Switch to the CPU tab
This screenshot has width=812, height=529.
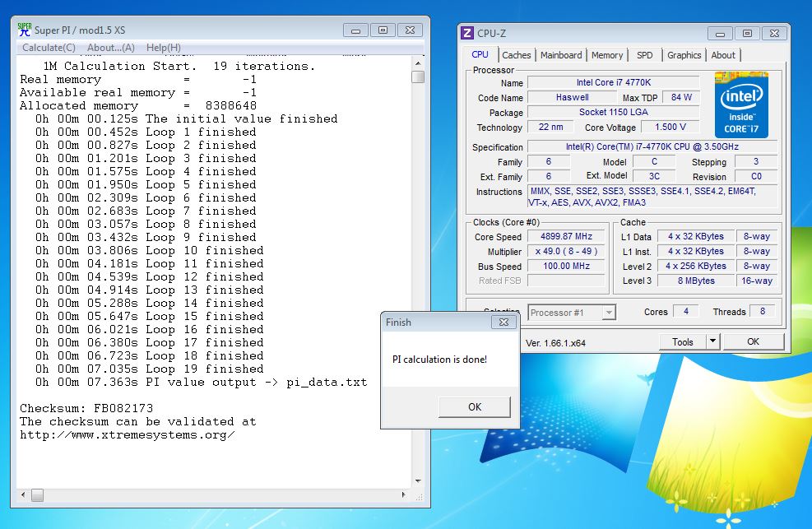pos(480,54)
